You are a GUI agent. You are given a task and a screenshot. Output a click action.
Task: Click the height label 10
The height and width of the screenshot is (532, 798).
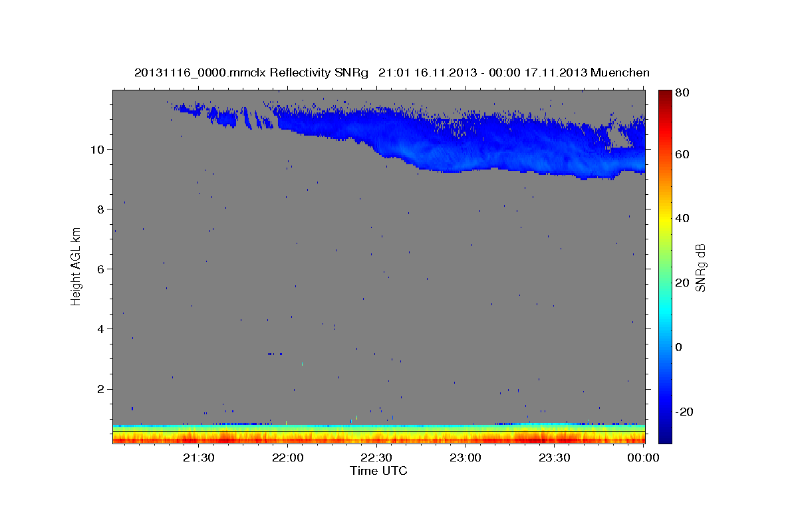[99, 149]
